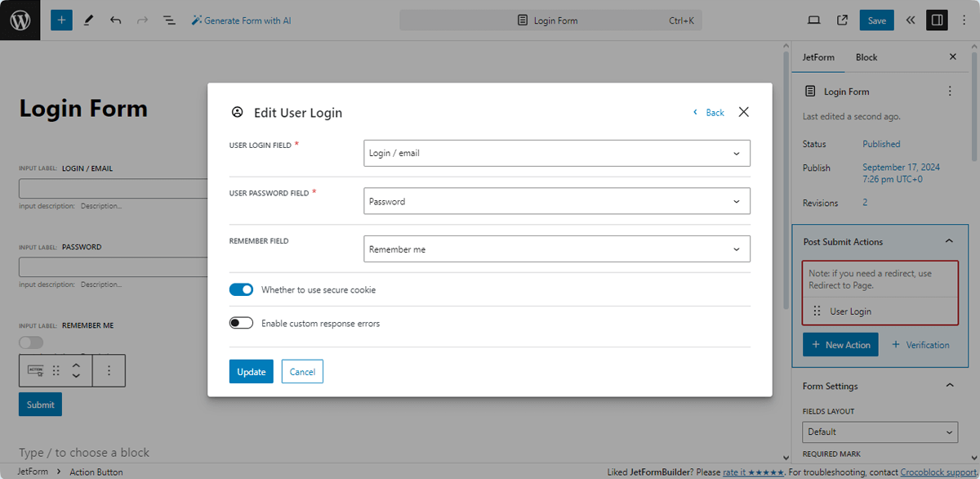Open the editor options three-dot icon
This screenshot has width=980, height=479.
click(x=965, y=20)
